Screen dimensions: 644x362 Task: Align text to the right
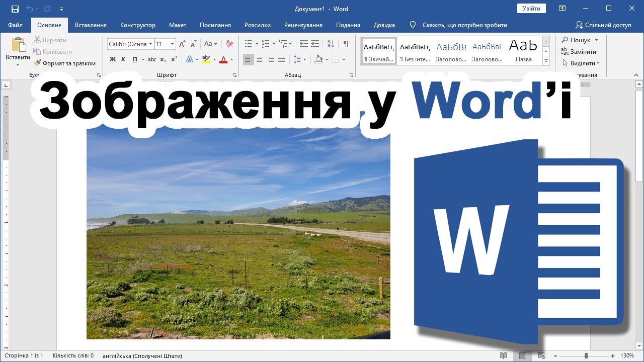pyautogui.click(x=271, y=59)
